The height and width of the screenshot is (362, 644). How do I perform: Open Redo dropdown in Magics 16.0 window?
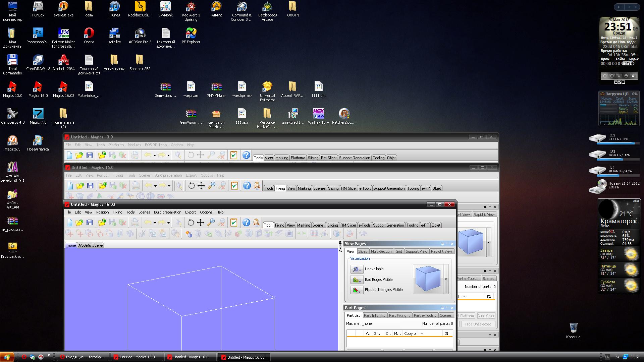coord(169,186)
